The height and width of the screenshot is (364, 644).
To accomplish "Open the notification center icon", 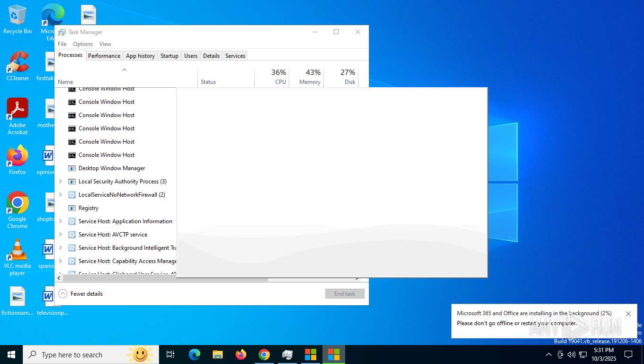I will click(628, 355).
